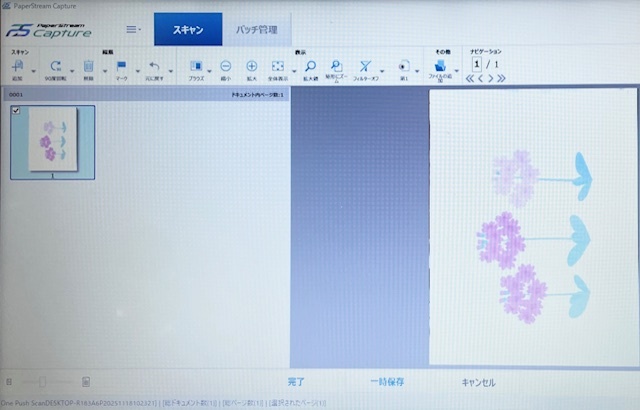640x410 pixels.
Task: Select the page 1 flower thumbnail
Action: (53, 142)
